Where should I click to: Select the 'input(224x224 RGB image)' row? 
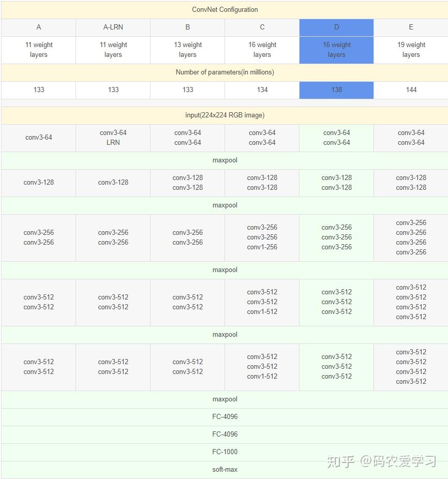coord(224,115)
